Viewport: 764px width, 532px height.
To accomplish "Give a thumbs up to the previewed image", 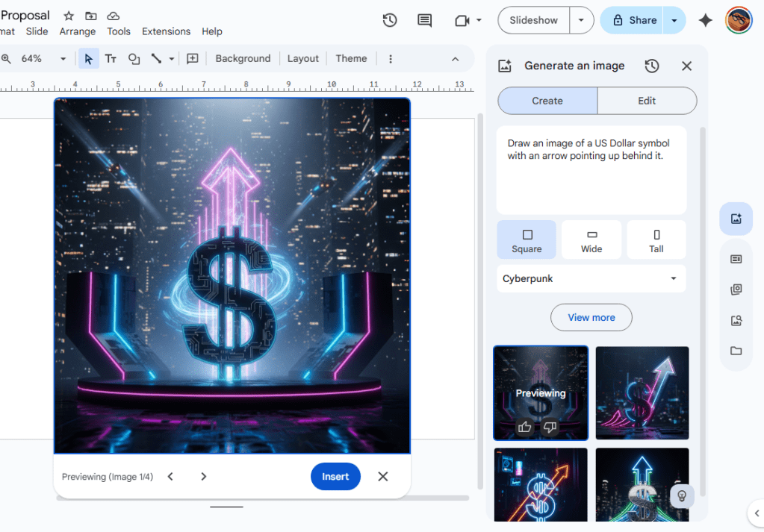I will pyautogui.click(x=524, y=427).
